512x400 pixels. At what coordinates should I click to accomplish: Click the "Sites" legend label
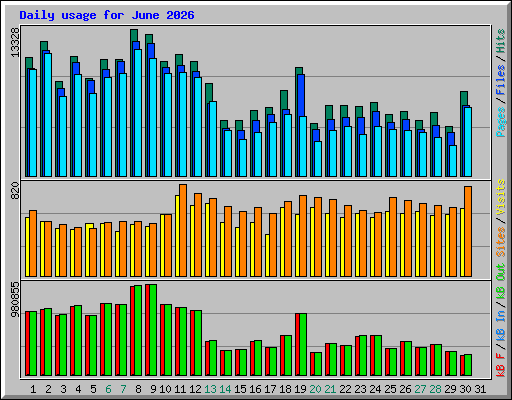click(x=501, y=242)
